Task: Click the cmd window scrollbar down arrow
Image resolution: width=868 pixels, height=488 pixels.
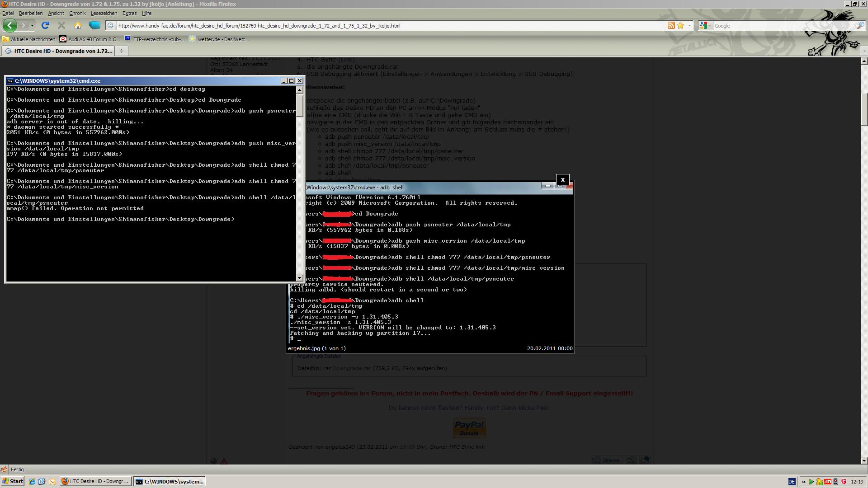Action: 299,277
